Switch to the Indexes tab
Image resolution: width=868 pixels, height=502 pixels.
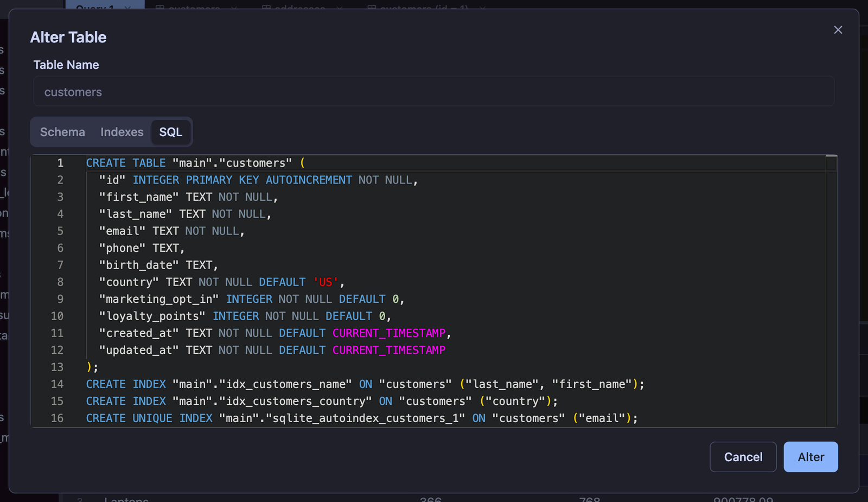pos(122,132)
